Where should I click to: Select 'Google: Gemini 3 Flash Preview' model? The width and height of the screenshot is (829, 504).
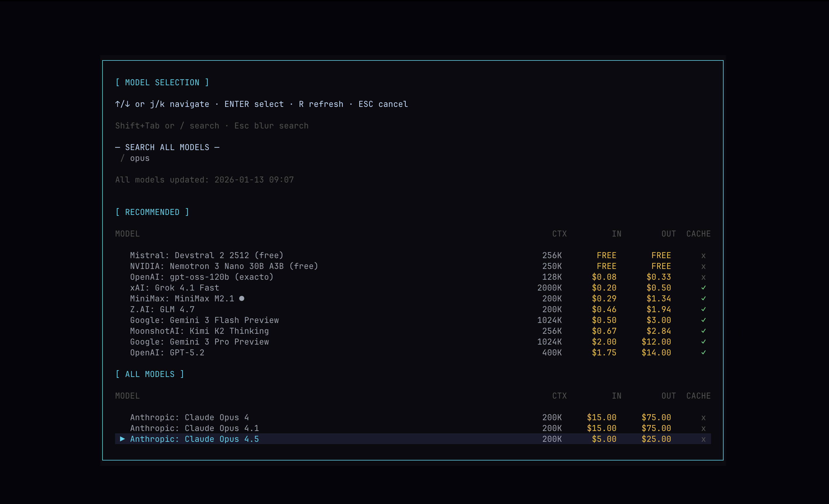204,320
